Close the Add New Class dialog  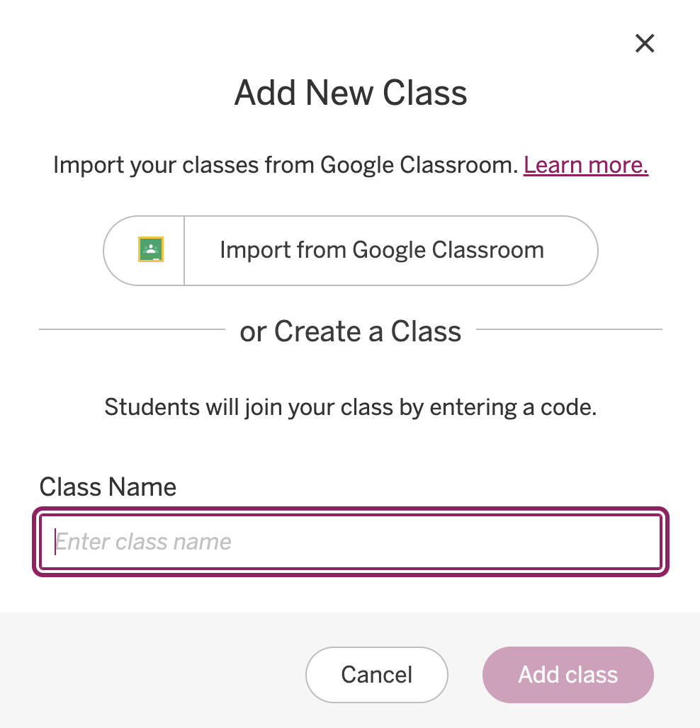click(x=645, y=43)
